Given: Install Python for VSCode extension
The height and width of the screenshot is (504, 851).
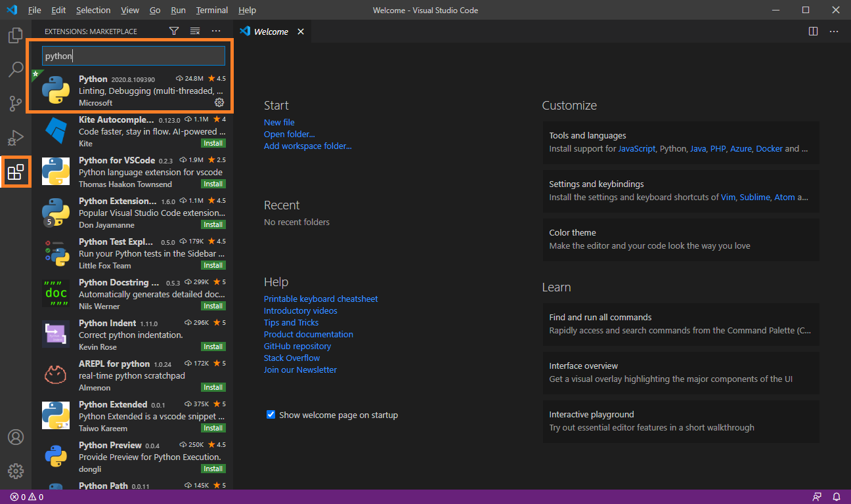Looking at the screenshot, I should 213,184.
